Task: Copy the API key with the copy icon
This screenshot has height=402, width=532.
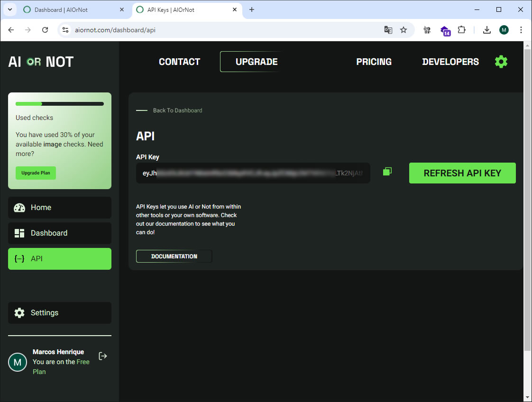Action: (387, 172)
